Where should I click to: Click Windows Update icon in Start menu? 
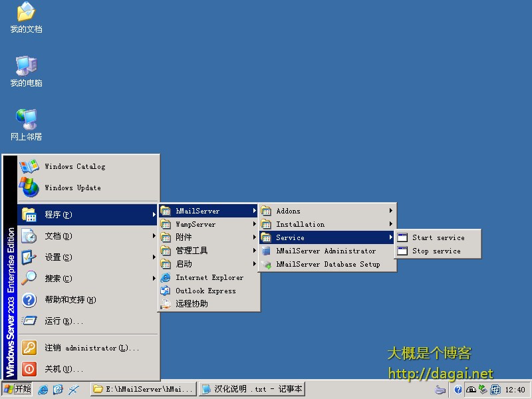29,188
